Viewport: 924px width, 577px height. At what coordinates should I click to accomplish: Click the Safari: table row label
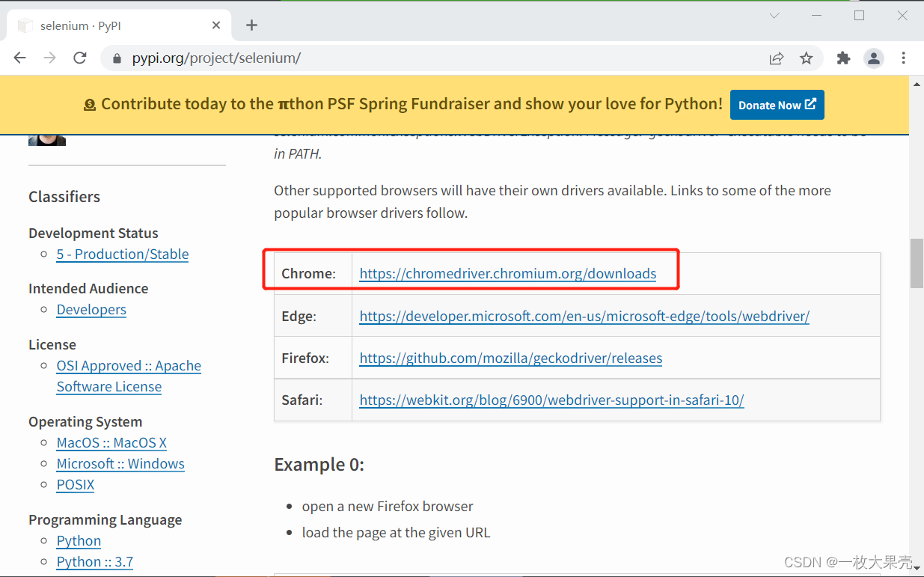[x=302, y=400]
